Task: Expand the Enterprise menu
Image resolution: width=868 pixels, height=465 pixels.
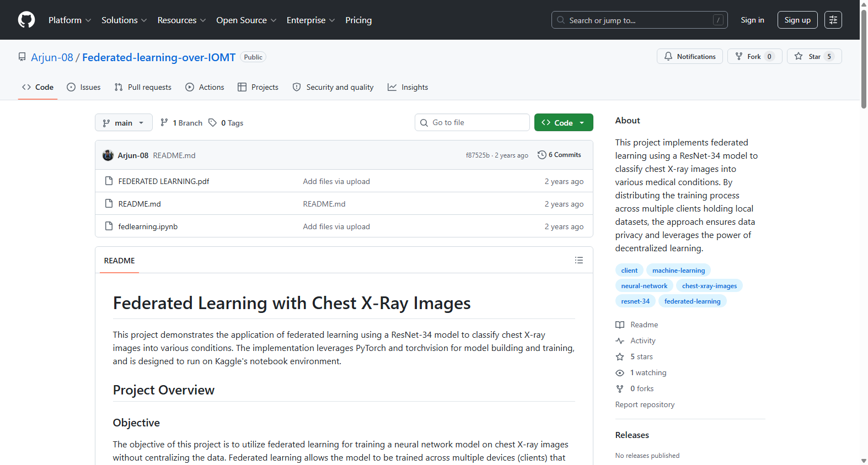Action: point(310,20)
